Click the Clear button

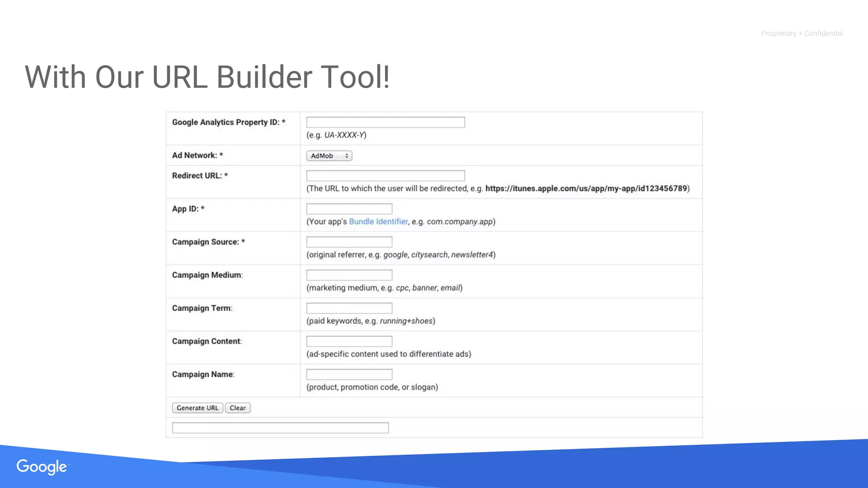point(238,408)
